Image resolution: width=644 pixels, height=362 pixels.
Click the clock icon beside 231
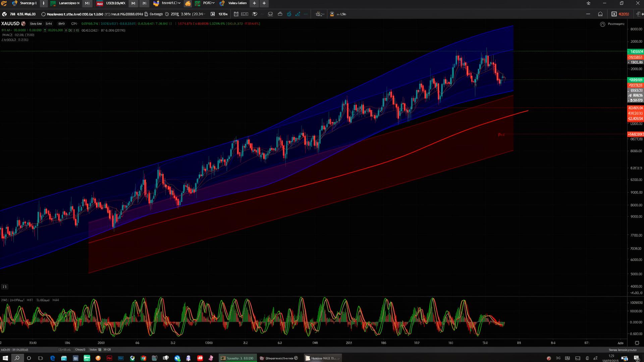coord(167,14)
